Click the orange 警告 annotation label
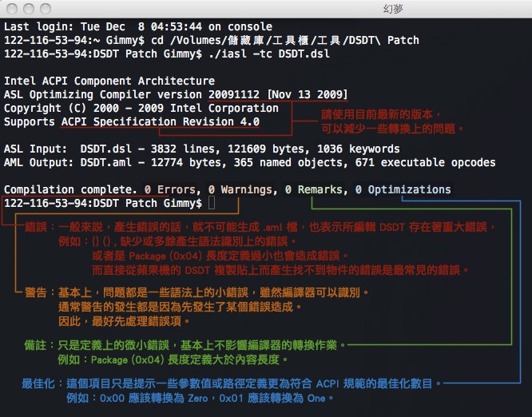532x417 pixels. pyautogui.click(x=36, y=292)
